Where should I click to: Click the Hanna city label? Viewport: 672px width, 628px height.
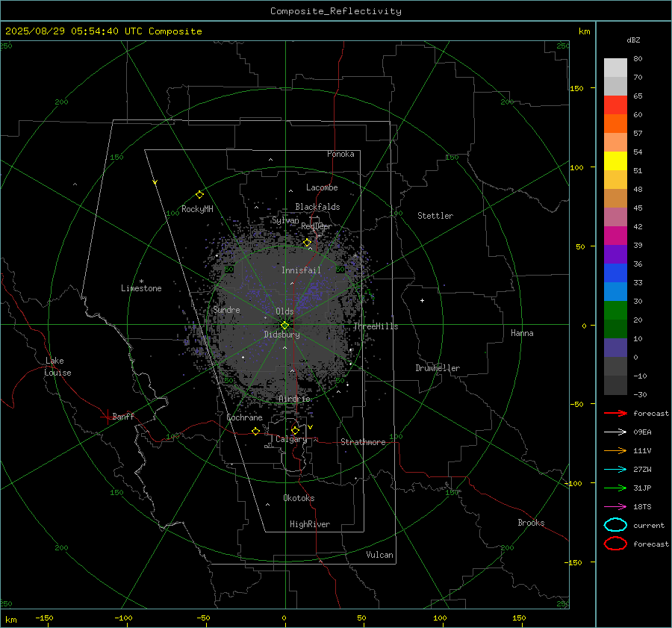coord(522,333)
